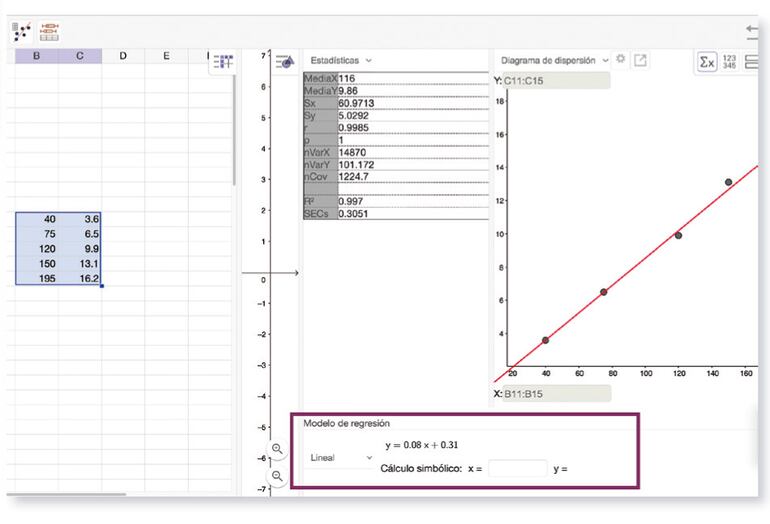Select column E header
770x524 pixels.
pos(166,56)
